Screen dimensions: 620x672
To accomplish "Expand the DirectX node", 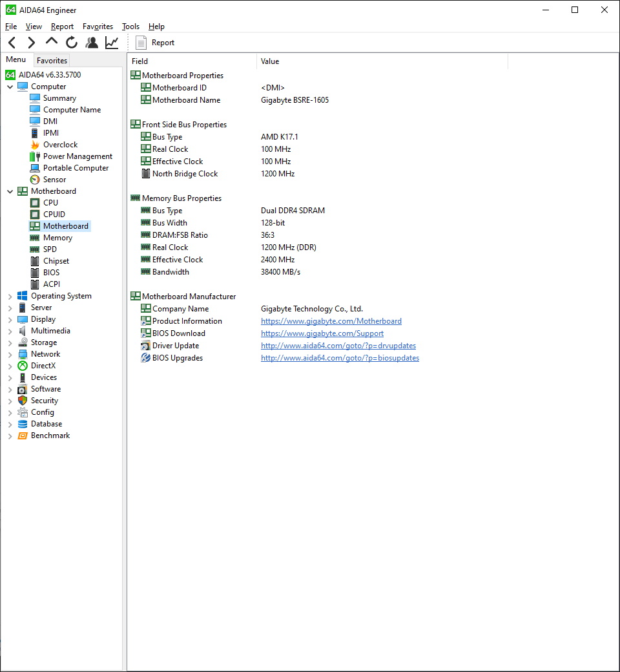I will [x=10, y=366].
